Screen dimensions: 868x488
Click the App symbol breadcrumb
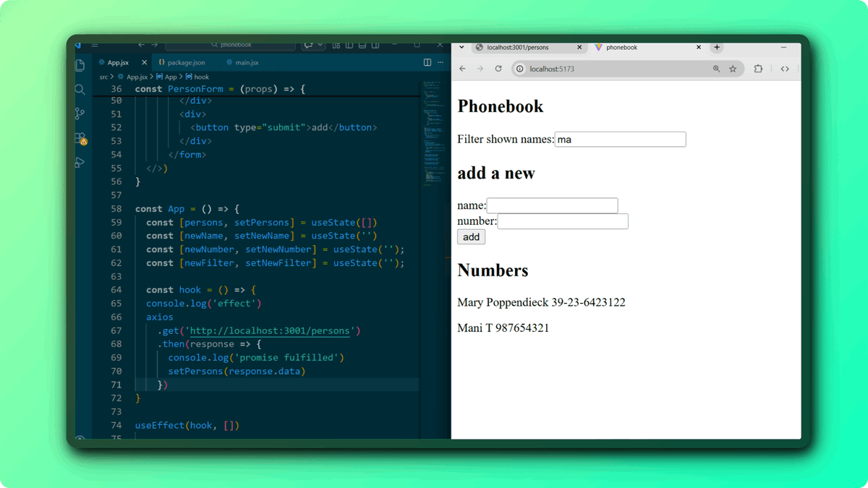coord(171,77)
